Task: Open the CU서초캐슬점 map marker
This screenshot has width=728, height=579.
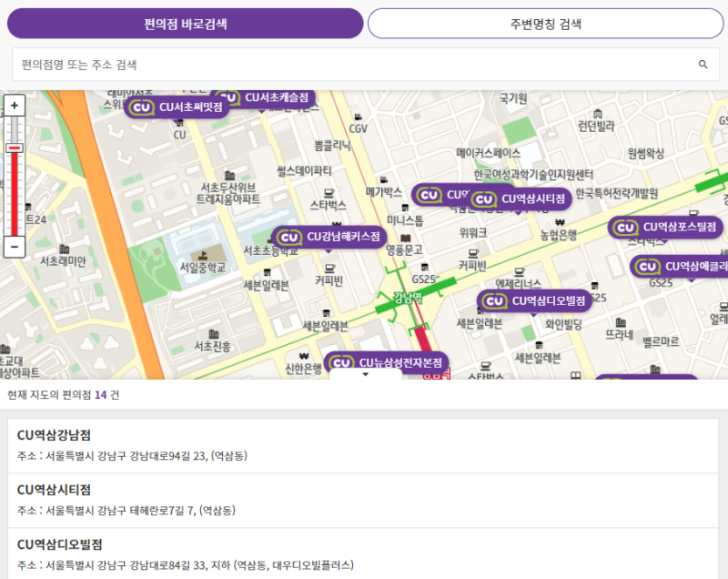Action: point(274,97)
